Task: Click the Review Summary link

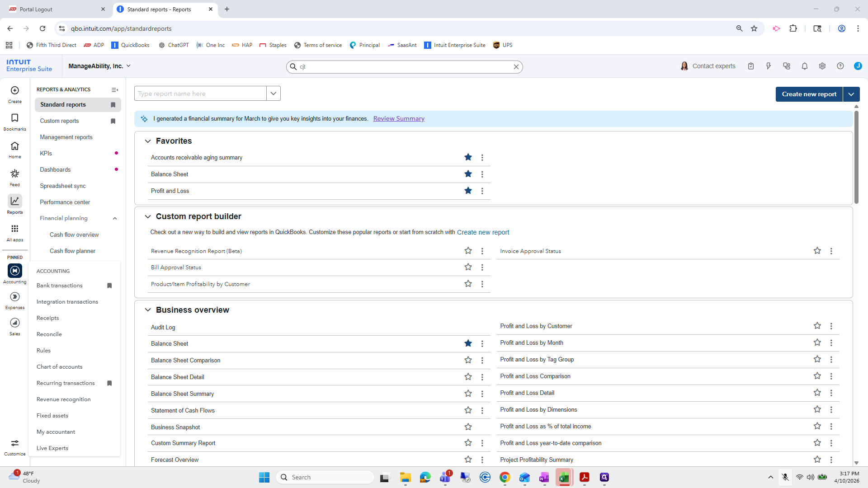Action: [399, 118]
